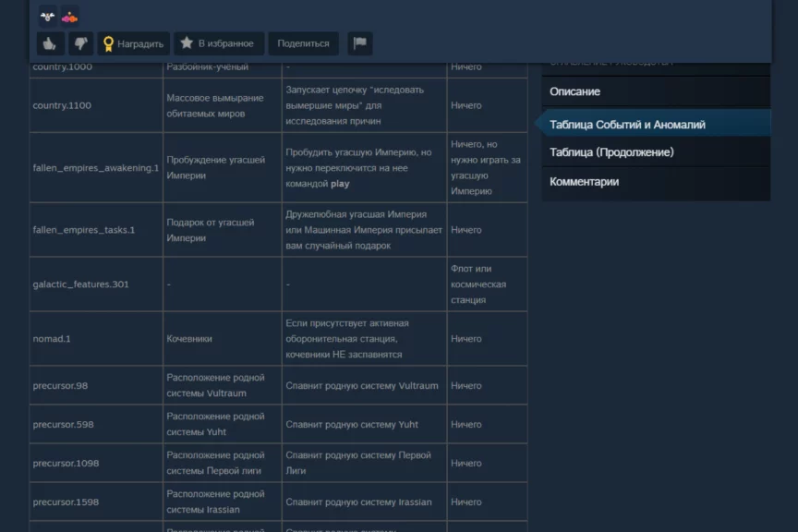Screen dimensions: 798x532
Task: Click the thumbs down rating icon
Action: [79, 43]
